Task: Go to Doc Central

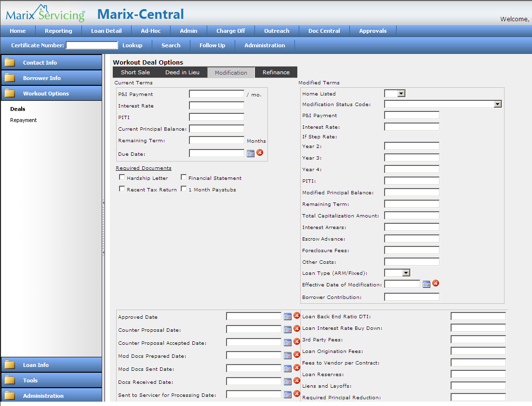Action: tap(324, 31)
